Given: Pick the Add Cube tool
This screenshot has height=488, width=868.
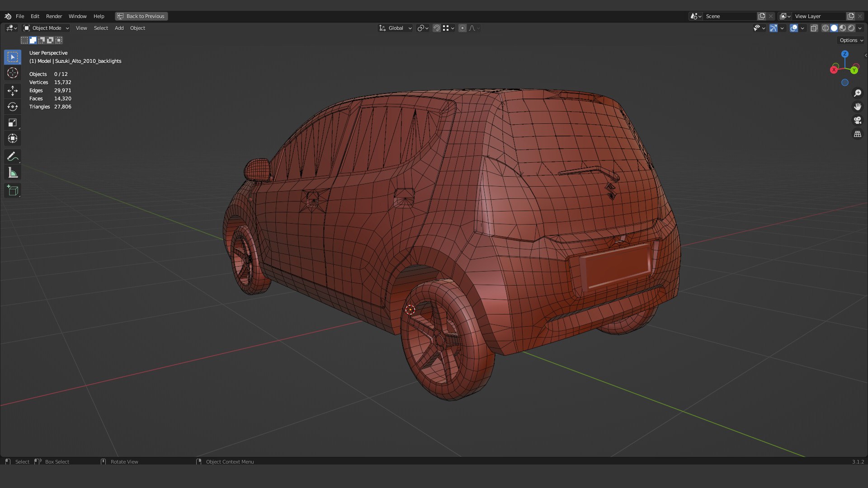Looking at the screenshot, I should click(13, 191).
